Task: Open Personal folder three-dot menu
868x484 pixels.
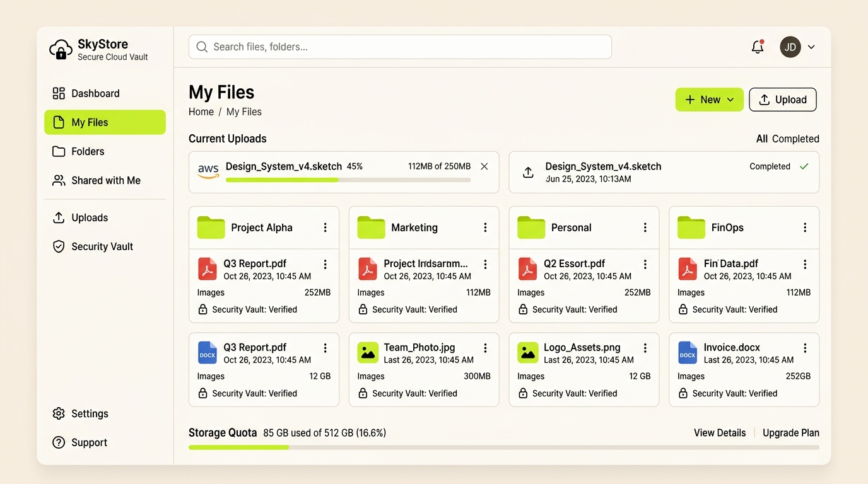Action: pos(645,228)
